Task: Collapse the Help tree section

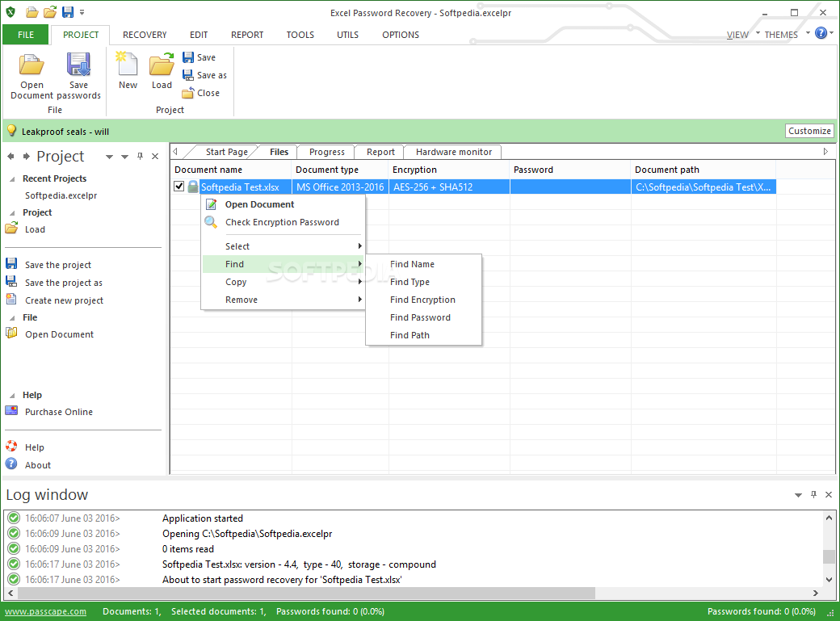Action: coord(12,396)
